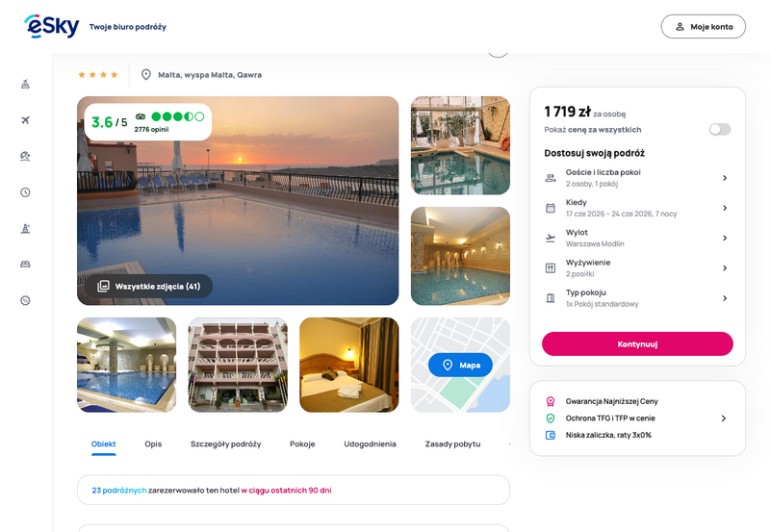Open the Typ pokoju room type chevron

click(x=725, y=298)
